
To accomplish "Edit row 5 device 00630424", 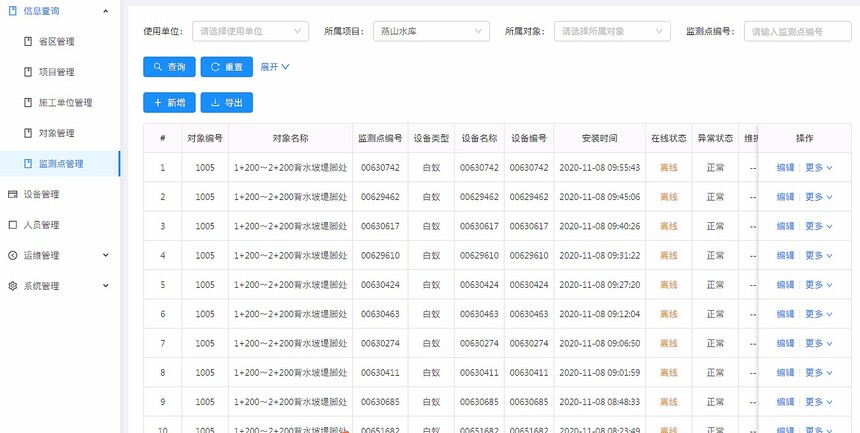I will point(785,284).
